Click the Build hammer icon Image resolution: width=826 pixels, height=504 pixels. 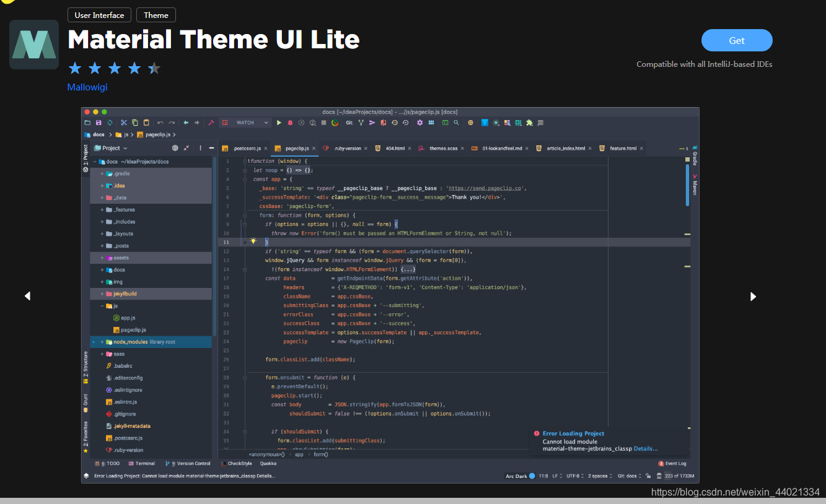(211, 123)
